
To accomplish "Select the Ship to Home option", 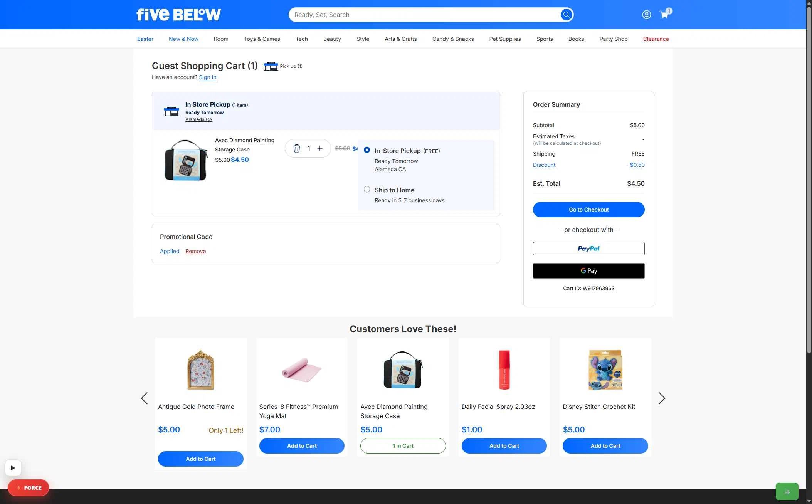I will point(367,189).
